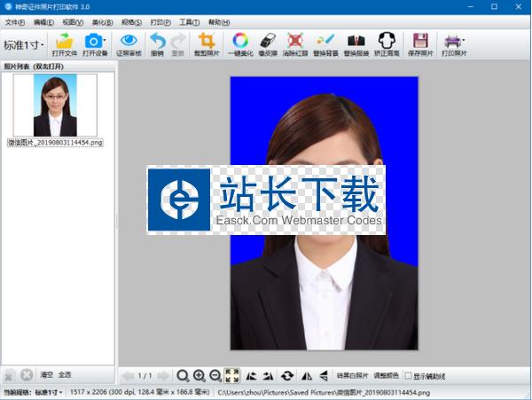The height and width of the screenshot is (400, 532).
Task: Open the 打开设备 camera dropdown arrow
Action: click(x=106, y=41)
